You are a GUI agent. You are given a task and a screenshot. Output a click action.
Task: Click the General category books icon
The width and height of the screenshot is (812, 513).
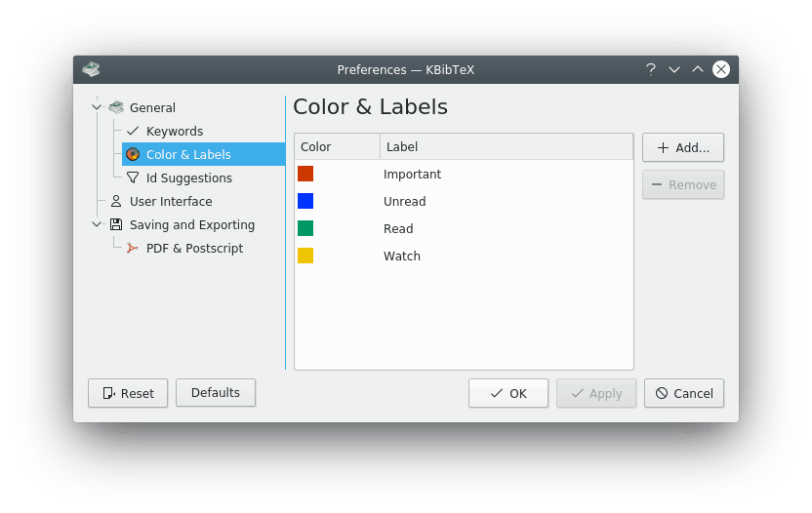click(116, 107)
